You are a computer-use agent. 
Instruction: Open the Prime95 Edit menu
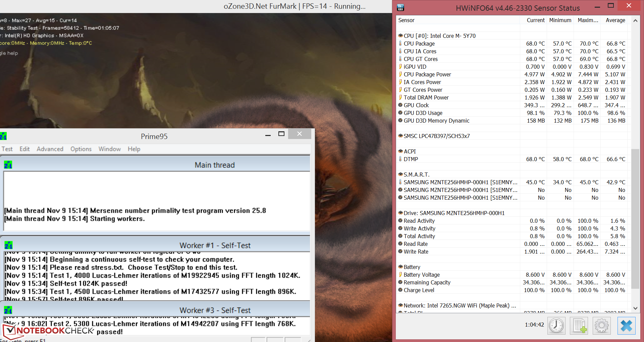click(x=24, y=149)
